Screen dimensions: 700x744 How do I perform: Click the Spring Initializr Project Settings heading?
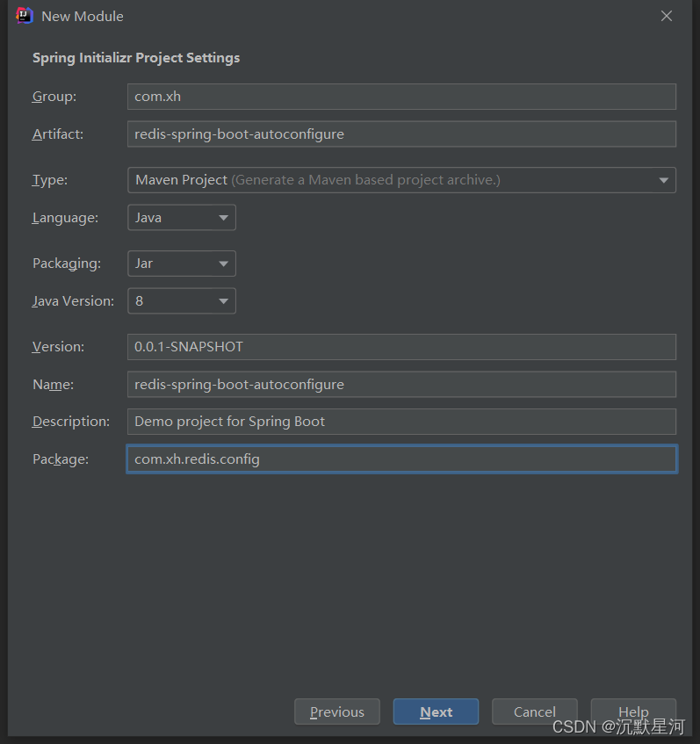[x=136, y=58]
